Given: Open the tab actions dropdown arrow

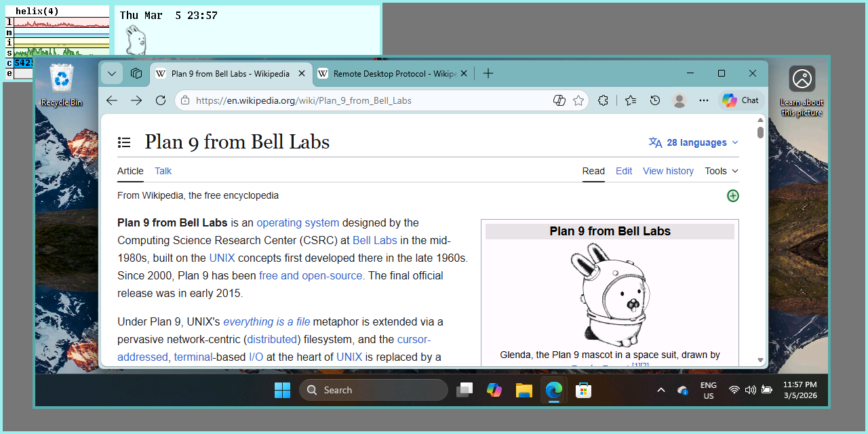Looking at the screenshot, I should coord(112,73).
